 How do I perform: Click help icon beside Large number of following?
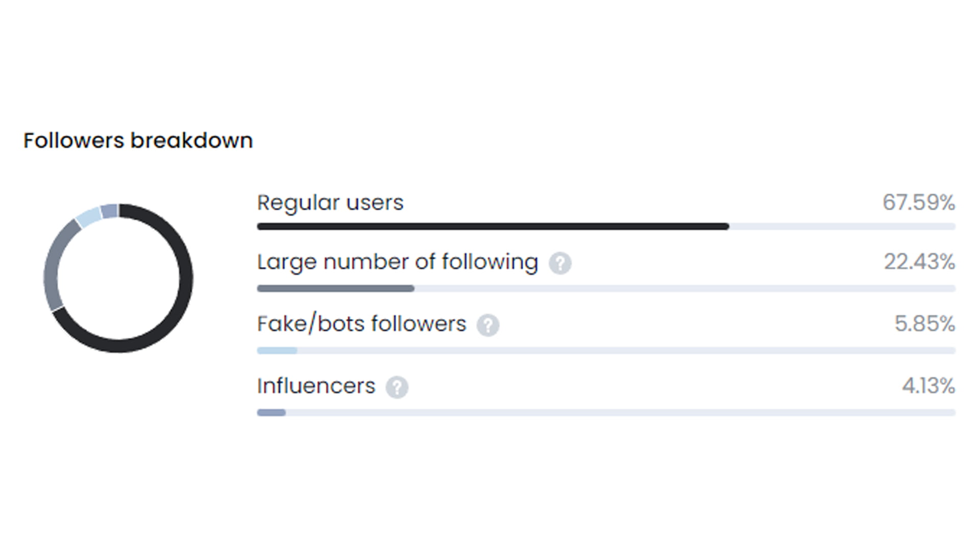click(560, 263)
